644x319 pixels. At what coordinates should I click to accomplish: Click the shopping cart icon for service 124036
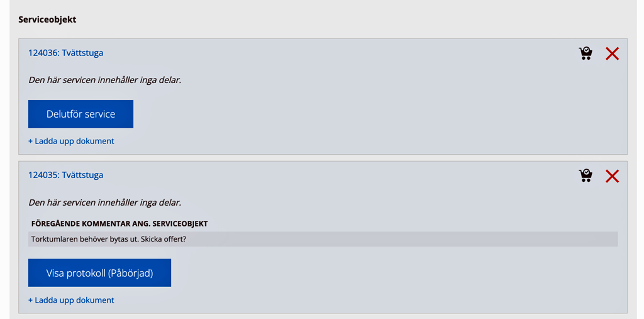[586, 53]
